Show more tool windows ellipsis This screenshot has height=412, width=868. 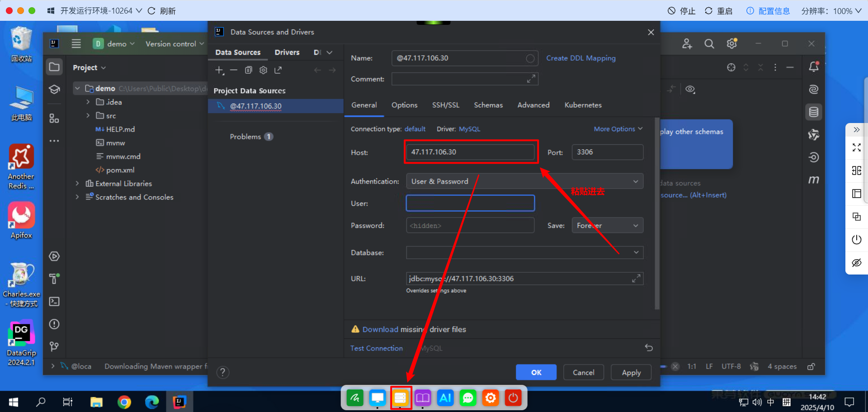pyautogui.click(x=54, y=141)
